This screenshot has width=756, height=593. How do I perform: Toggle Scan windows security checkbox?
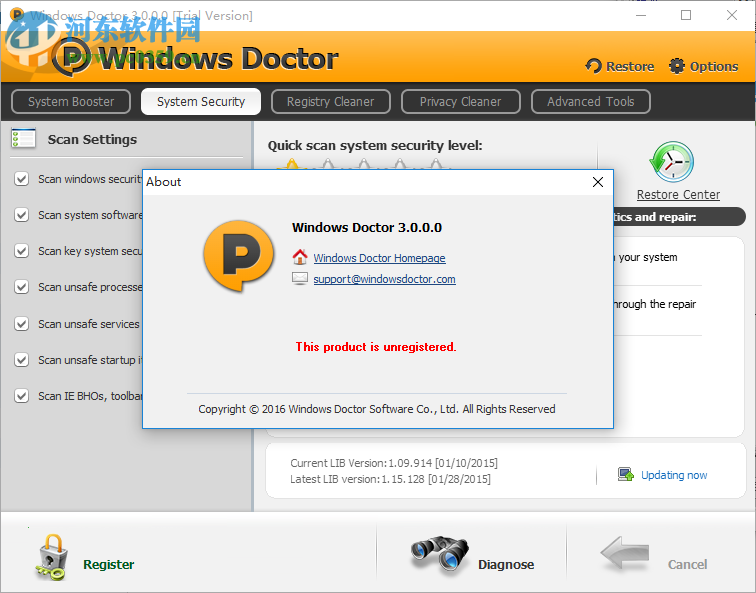(21, 179)
